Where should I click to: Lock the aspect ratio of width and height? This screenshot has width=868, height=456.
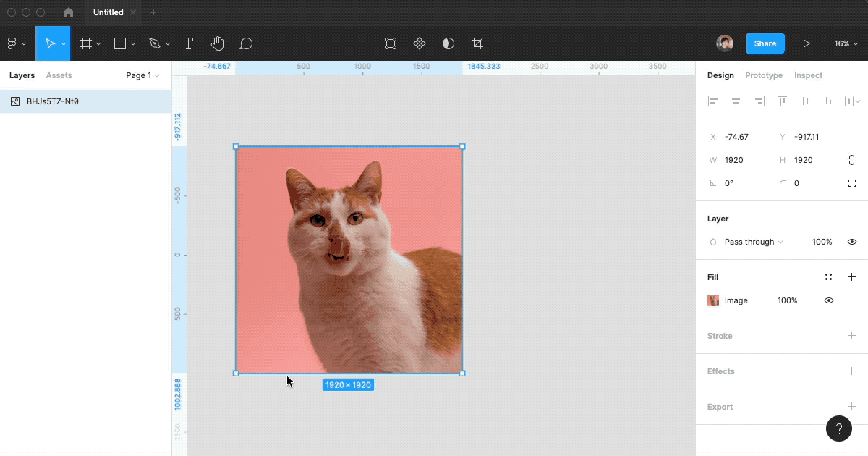(x=851, y=159)
